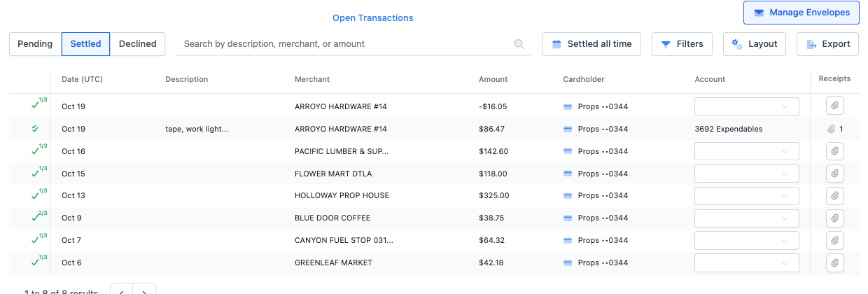This screenshot has width=868, height=294.
Task: Select merchant HOLLOWAY PROP HOUSE
Action: click(x=342, y=195)
